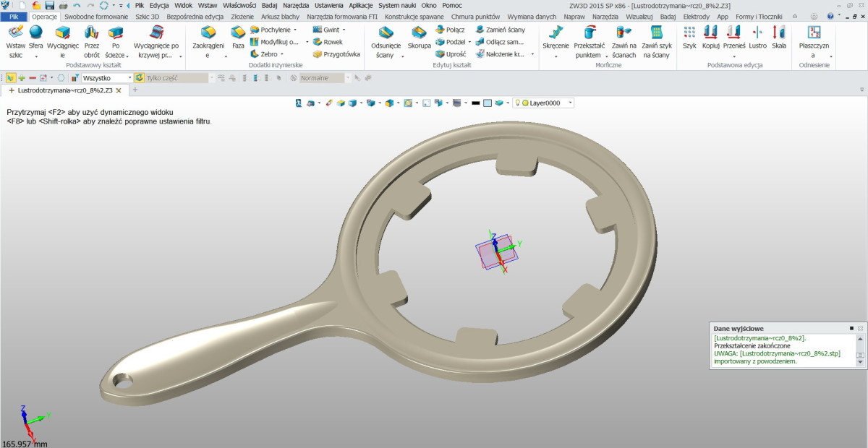This screenshot has width=868, height=448.
Task: Expand the Layer0000 layer dropdown
Action: click(x=571, y=103)
